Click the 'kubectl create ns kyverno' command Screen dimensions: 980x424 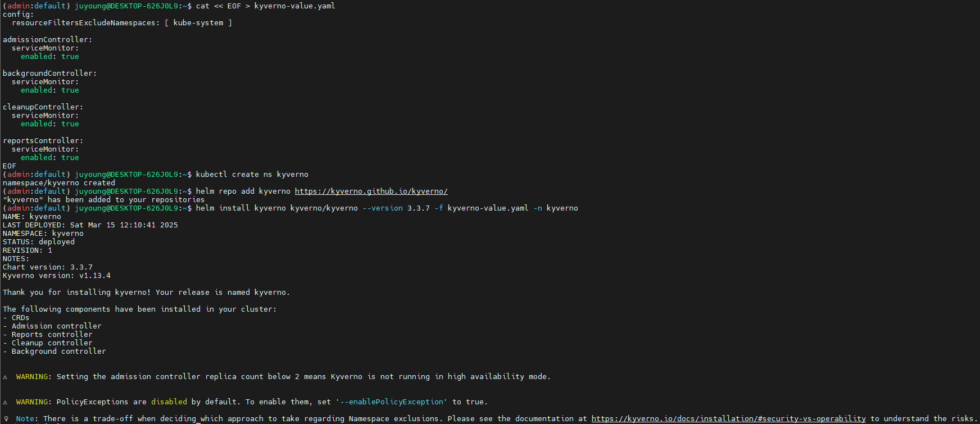pos(252,175)
